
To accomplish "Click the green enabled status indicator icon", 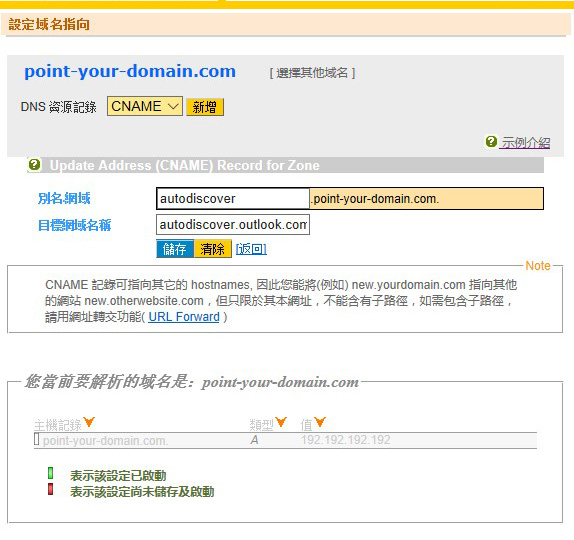I will pyautogui.click(x=51, y=473).
